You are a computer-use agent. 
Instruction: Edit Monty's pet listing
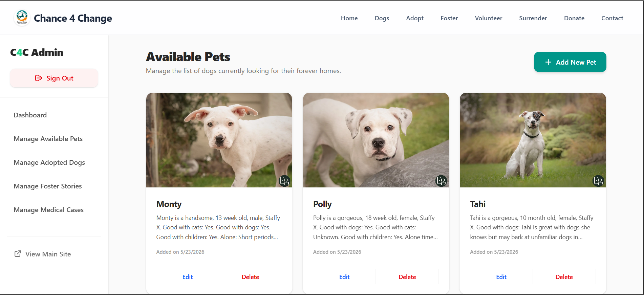click(x=188, y=277)
